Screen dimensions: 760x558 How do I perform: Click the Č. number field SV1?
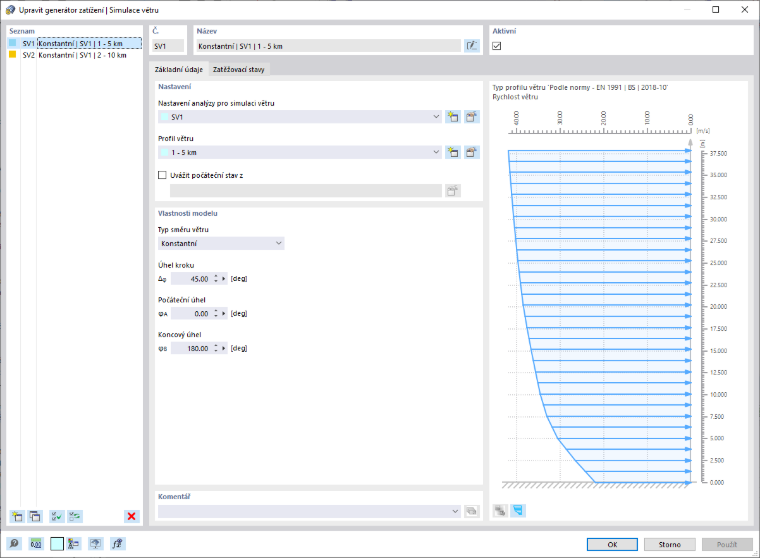click(168, 46)
